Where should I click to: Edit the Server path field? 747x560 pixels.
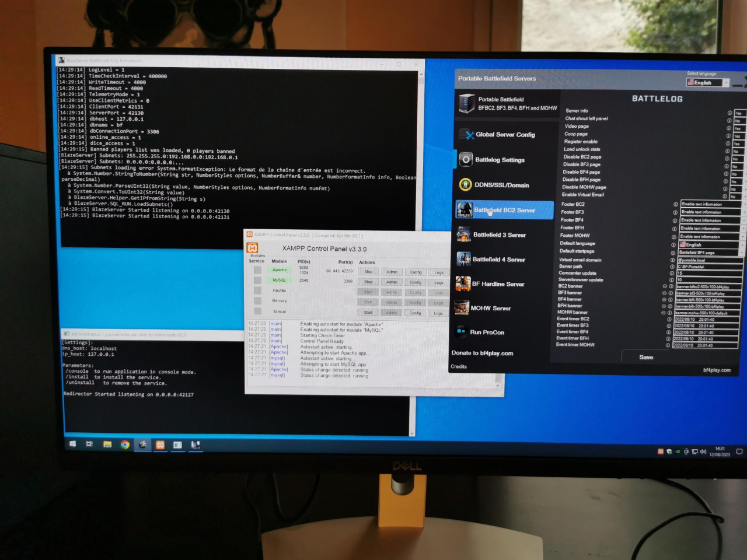(709, 267)
